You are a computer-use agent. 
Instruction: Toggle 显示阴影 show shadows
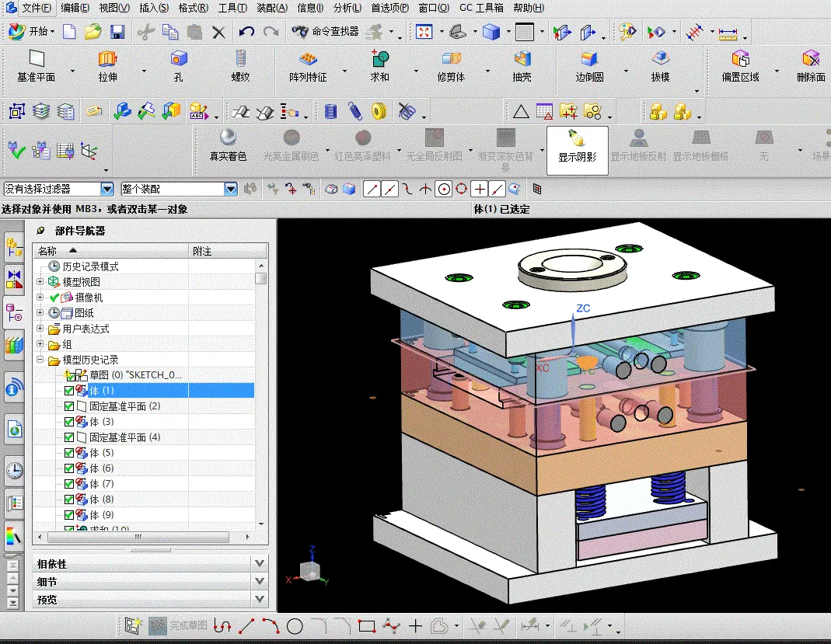pyautogui.click(x=577, y=151)
